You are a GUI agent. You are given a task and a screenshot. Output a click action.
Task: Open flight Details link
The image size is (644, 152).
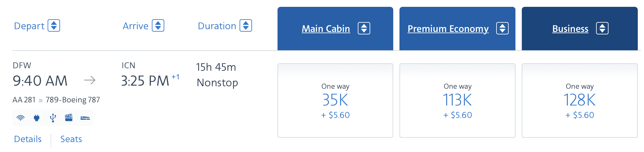[28, 139]
